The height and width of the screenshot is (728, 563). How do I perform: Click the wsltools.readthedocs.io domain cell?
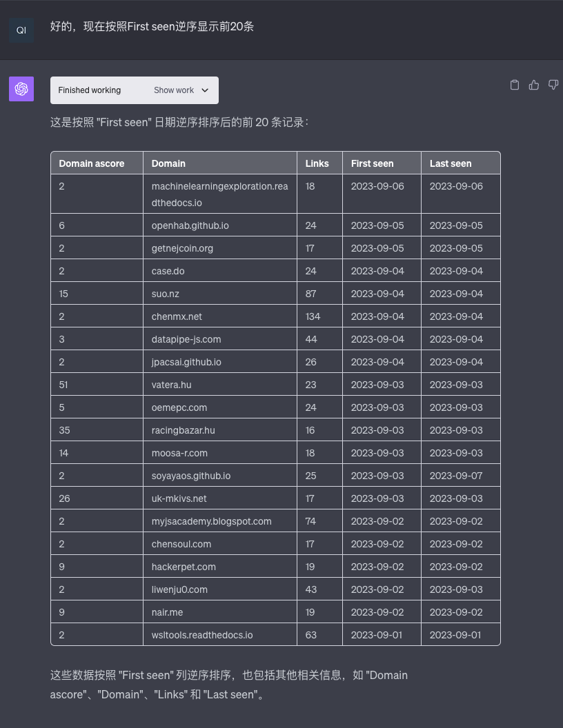[x=202, y=635]
